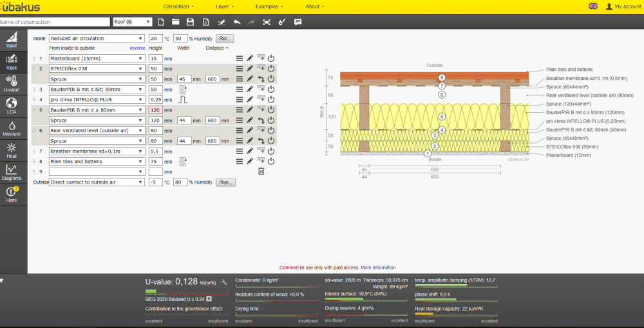Create a new construction document
Image resolution: width=644 pixels, height=328 pixels.
(x=161, y=22)
